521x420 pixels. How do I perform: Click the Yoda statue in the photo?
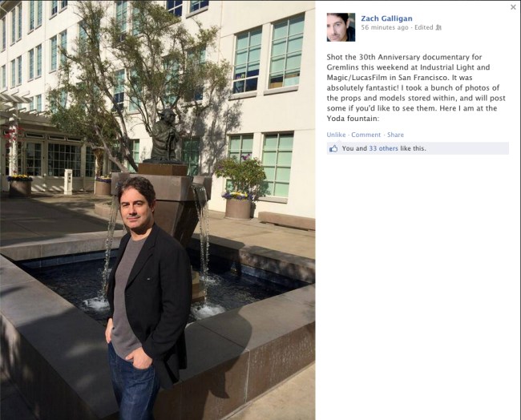165,136
